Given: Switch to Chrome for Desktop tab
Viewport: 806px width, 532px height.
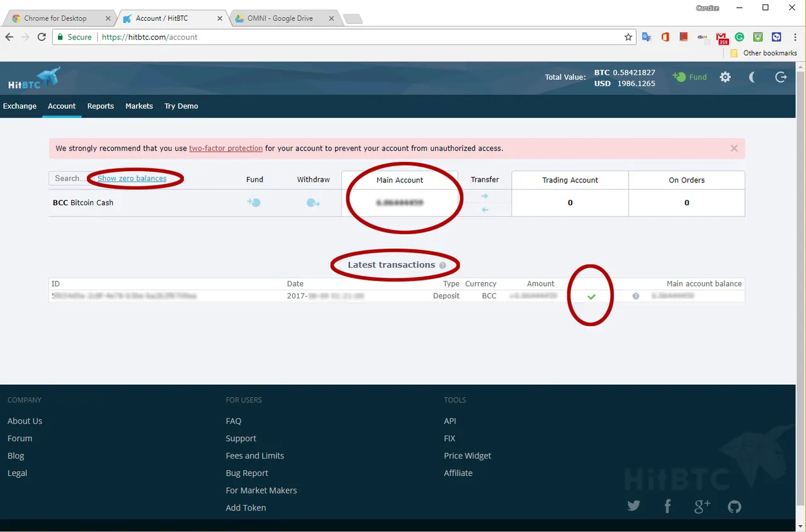Looking at the screenshot, I should tap(59, 18).
